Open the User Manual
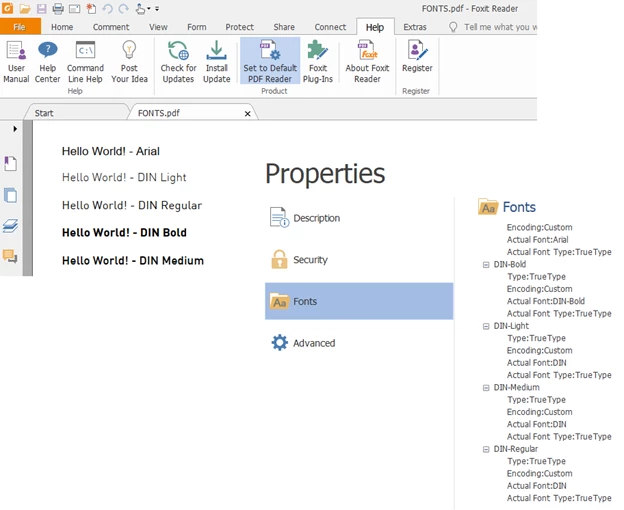The height and width of the screenshot is (510, 624). [16, 62]
